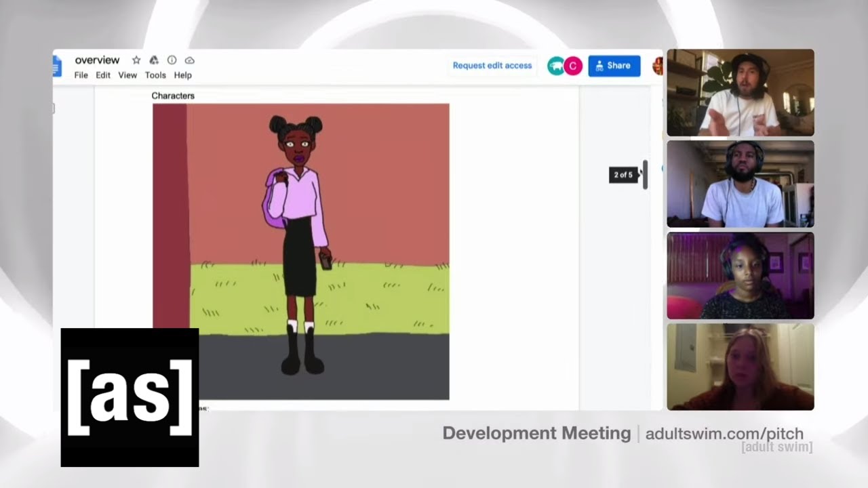This screenshot has height=488, width=868.
Task: Click the teal anonymous viewer avatar
Action: [x=556, y=66]
